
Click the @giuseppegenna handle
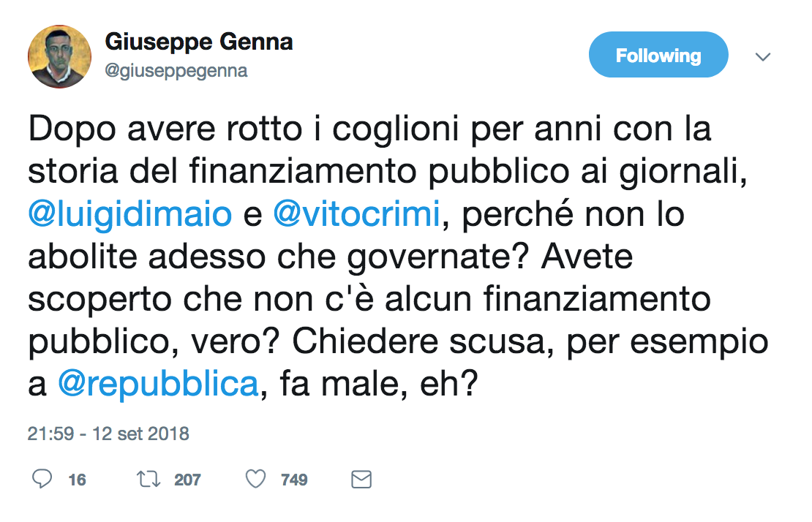(176, 71)
